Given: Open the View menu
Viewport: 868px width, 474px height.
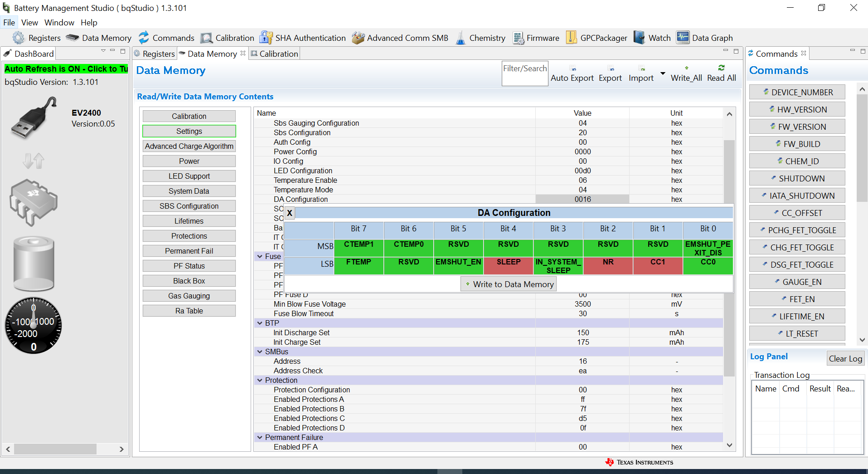Looking at the screenshot, I should coord(29,23).
